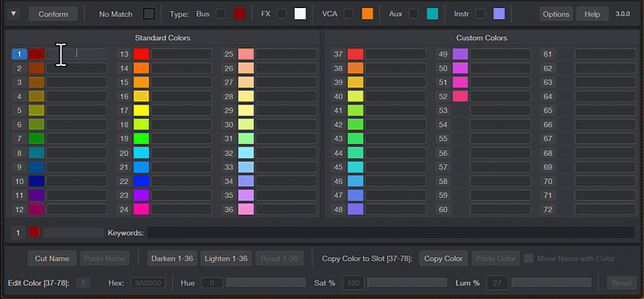Open the Aux teal color swatch

[432, 14]
